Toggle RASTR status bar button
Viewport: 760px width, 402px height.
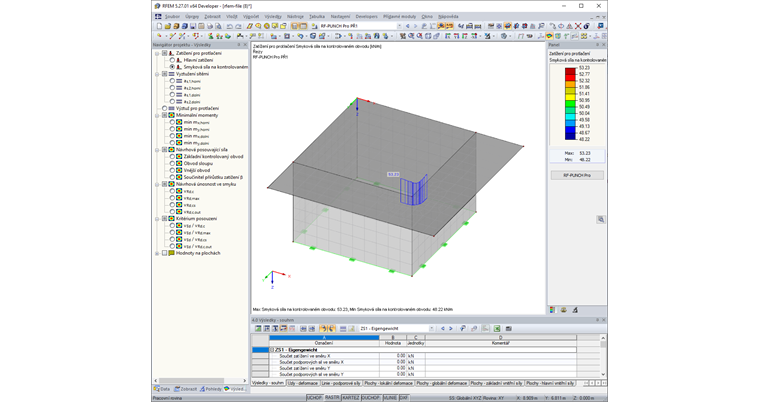coord(332,398)
